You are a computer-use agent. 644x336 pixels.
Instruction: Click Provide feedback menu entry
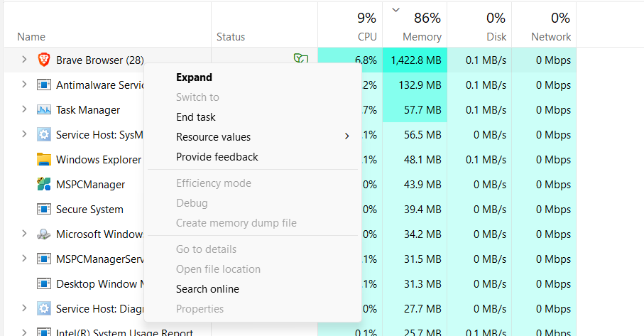tap(217, 157)
